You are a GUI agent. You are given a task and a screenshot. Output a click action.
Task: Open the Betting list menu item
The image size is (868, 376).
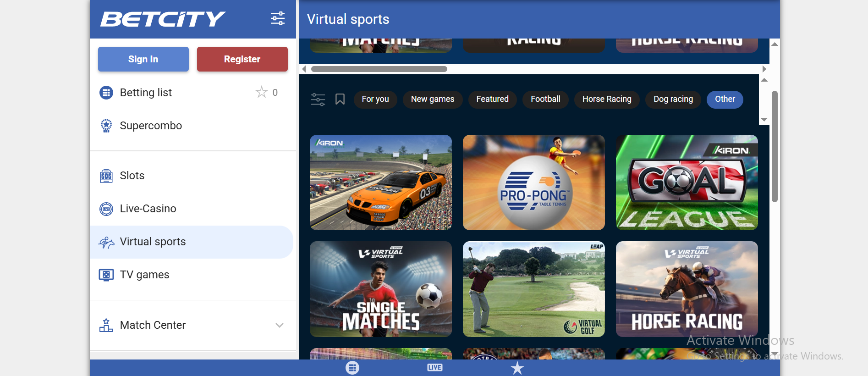[x=192, y=93]
